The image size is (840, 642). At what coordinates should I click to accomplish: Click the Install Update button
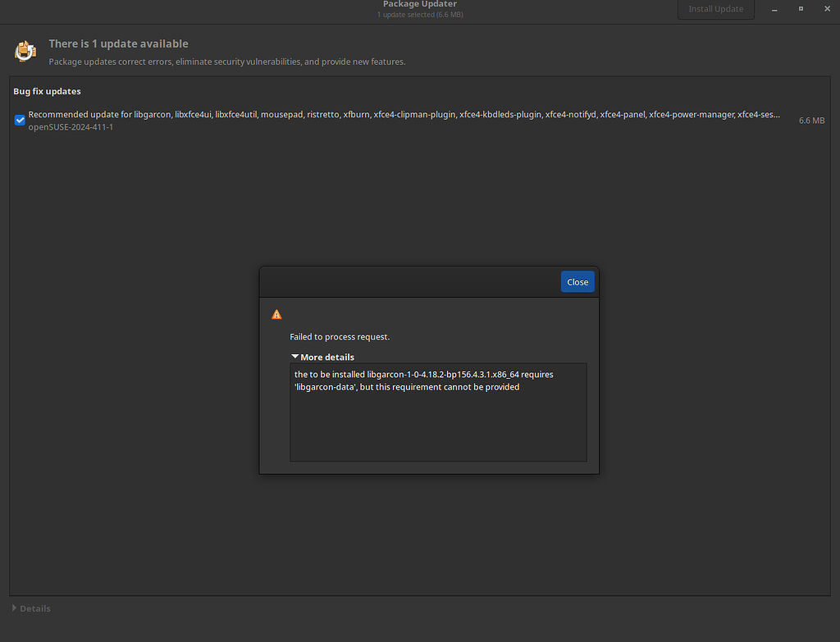[715, 8]
